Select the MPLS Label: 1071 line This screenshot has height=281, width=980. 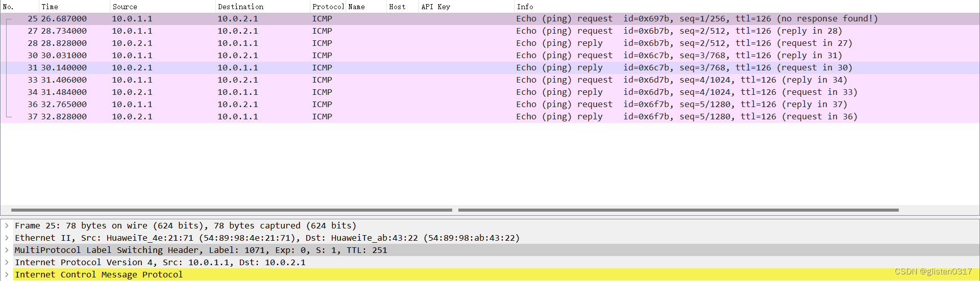point(201,250)
